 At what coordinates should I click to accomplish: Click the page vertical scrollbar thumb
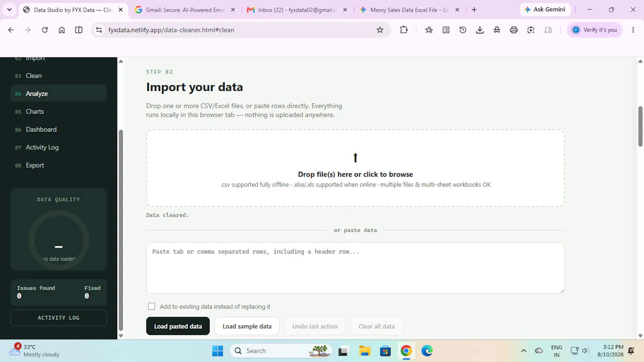click(x=640, y=126)
